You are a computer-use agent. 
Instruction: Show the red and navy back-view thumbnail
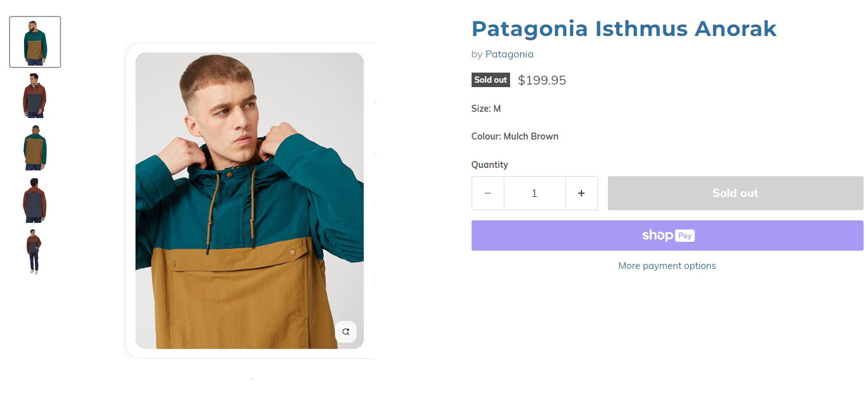coord(35,199)
